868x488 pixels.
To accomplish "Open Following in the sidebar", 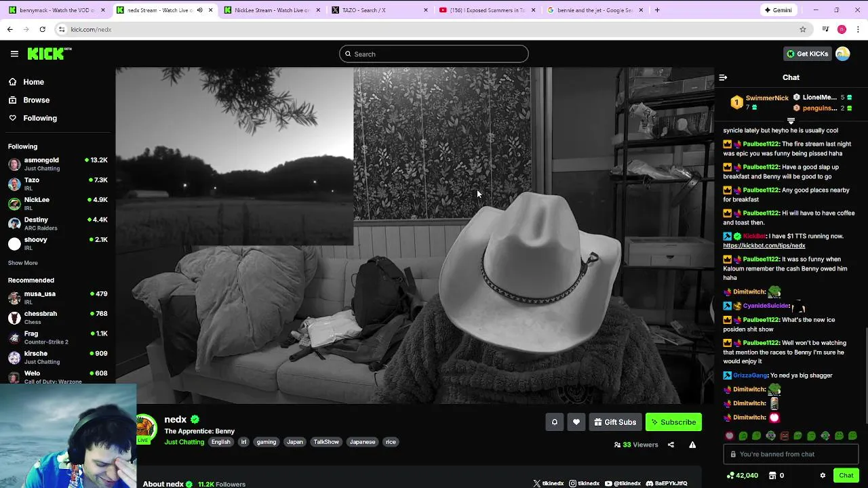I will [40, 118].
